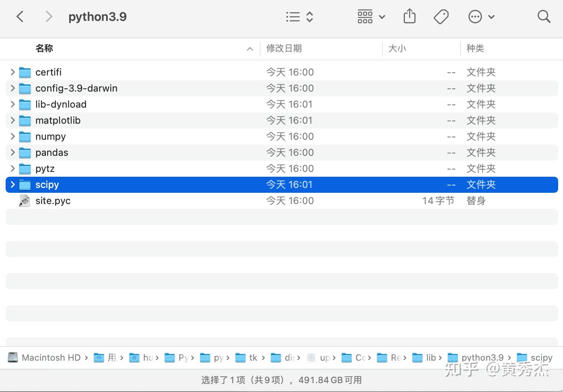The image size is (563, 392).
Task: Click the Tags icon in toolbar
Action: [441, 16]
